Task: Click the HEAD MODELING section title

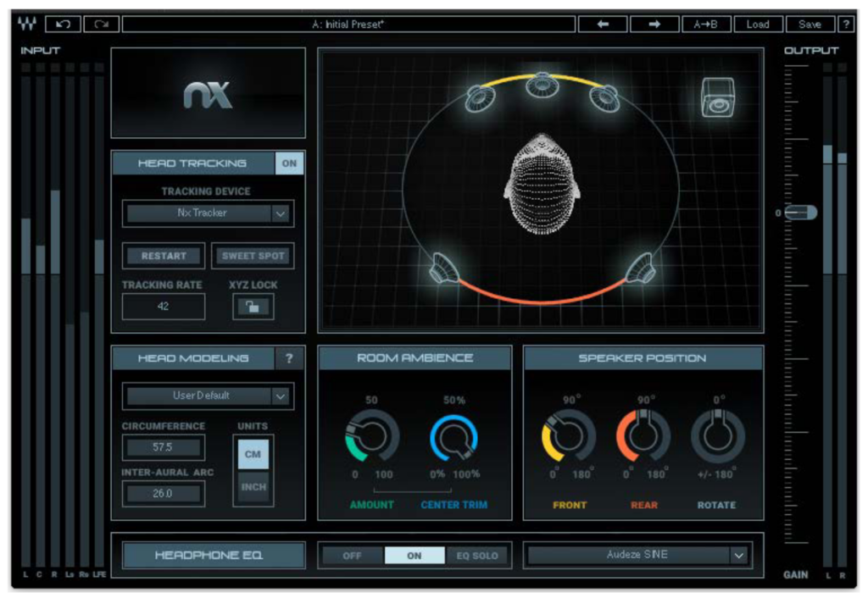Action: click(x=193, y=358)
